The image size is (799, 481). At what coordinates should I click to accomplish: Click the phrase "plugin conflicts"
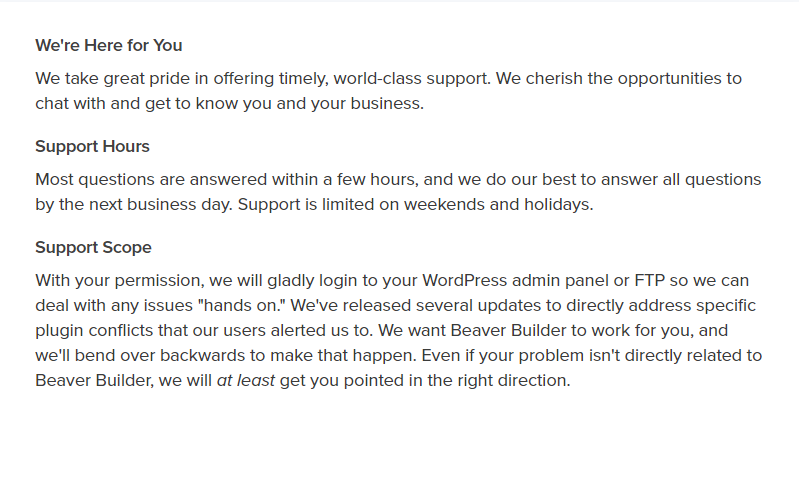[94, 331]
